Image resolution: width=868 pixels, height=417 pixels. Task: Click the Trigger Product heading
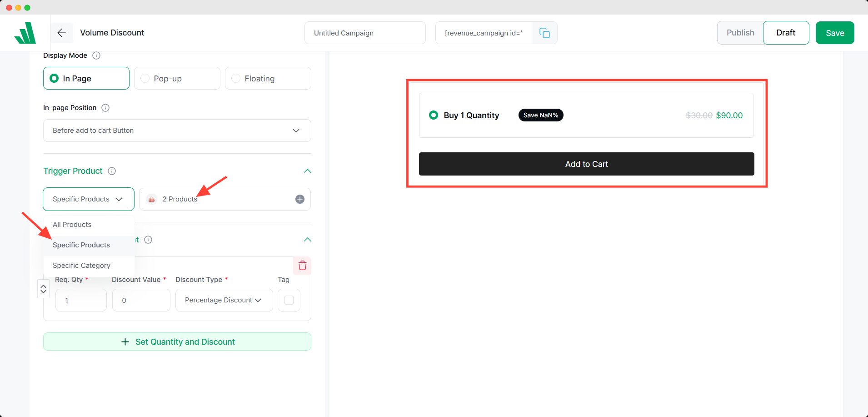tap(73, 171)
